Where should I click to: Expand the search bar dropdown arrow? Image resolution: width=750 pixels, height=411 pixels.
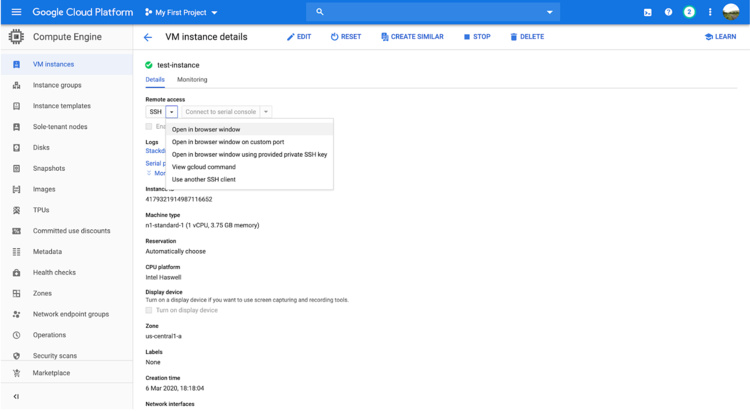pyautogui.click(x=549, y=12)
